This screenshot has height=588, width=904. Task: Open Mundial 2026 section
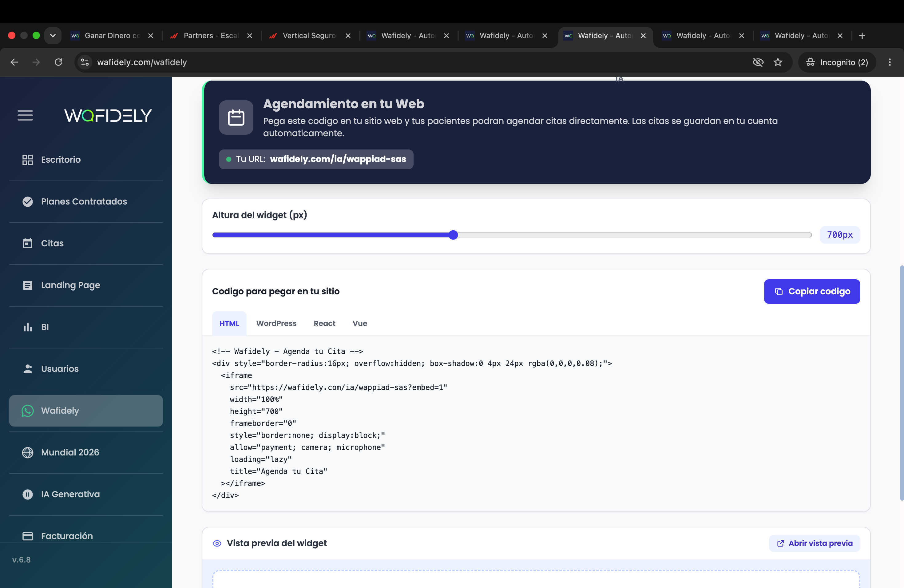tap(86, 452)
